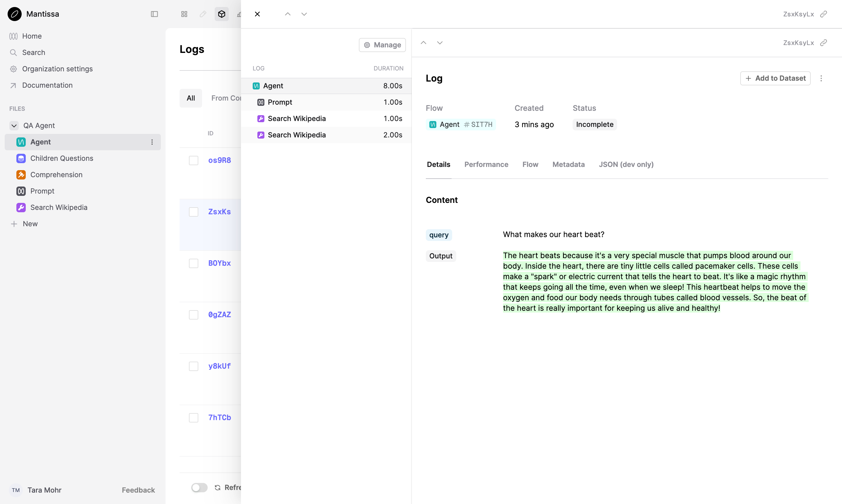Image resolution: width=842 pixels, height=504 pixels.
Task: Select the Prompt 1.00s trace row
Action: click(x=326, y=102)
